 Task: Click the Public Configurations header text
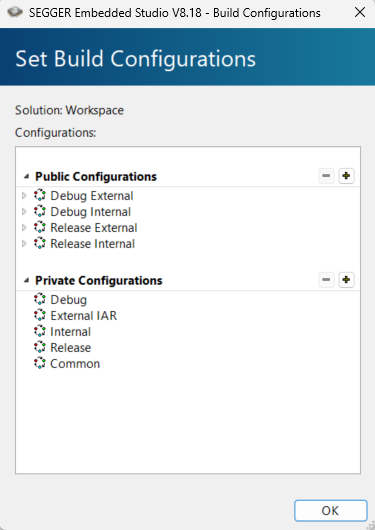coord(96,176)
